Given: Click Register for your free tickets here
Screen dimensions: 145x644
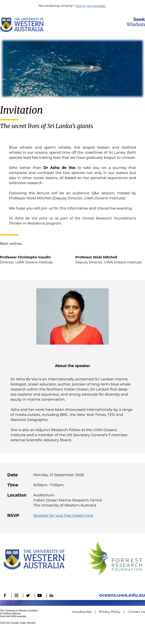Looking at the screenshot, I should pyautogui.click(x=63, y=515).
